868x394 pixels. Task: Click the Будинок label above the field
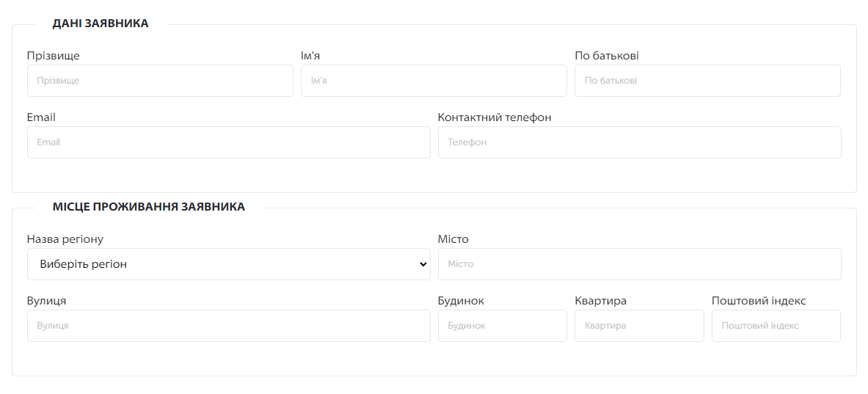[461, 301]
